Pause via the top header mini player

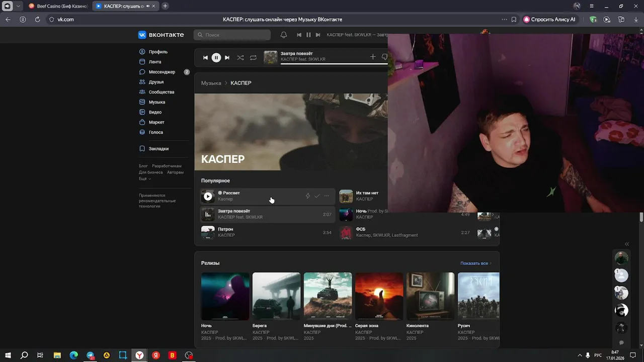(308, 35)
